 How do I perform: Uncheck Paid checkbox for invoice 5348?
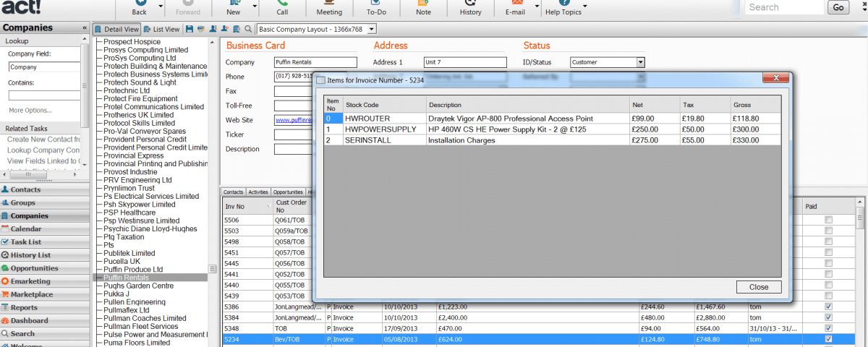pos(828,328)
